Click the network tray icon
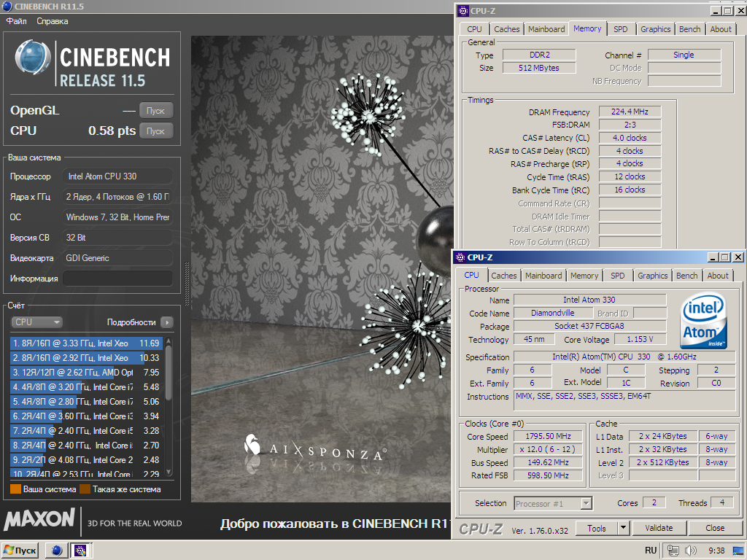The width and height of the screenshot is (747, 560). [673, 551]
